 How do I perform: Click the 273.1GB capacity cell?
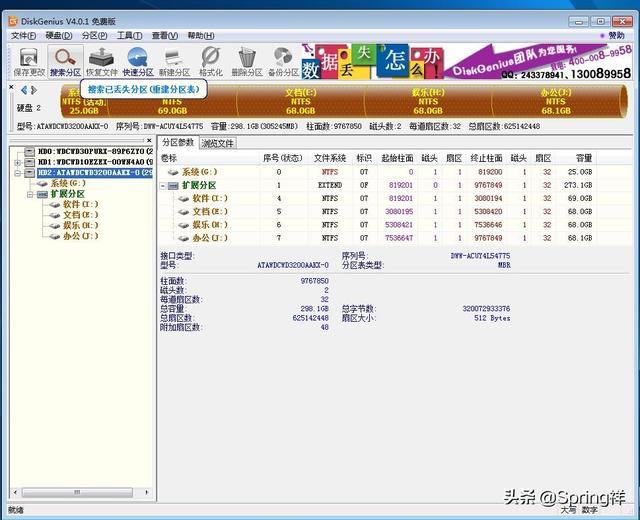pyautogui.click(x=578, y=186)
